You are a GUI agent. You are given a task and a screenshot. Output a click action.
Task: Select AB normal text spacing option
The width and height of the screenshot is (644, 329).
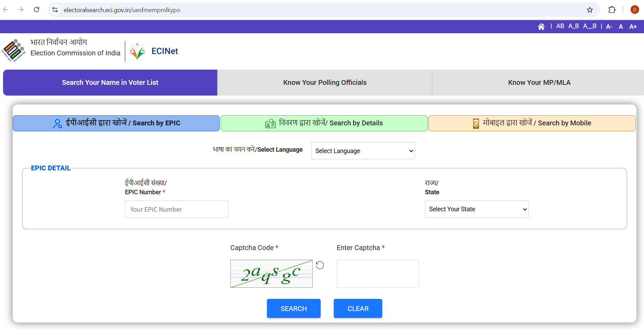click(560, 26)
